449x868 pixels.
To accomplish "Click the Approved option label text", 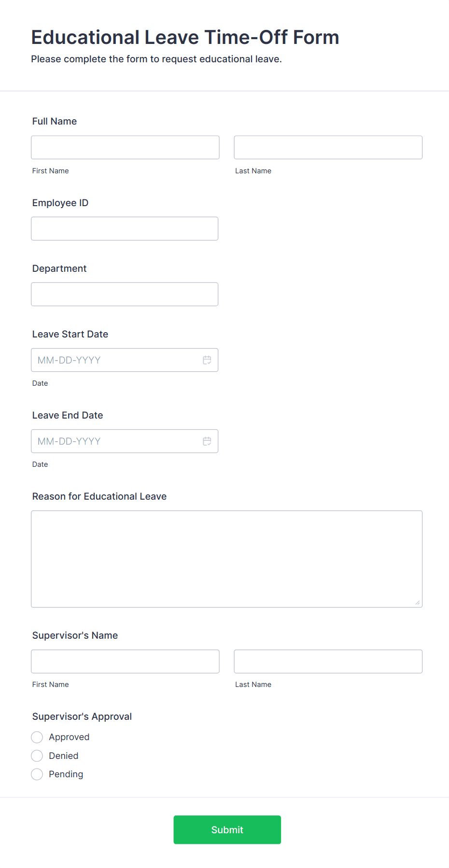I will pyautogui.click(x=69, y=737).
